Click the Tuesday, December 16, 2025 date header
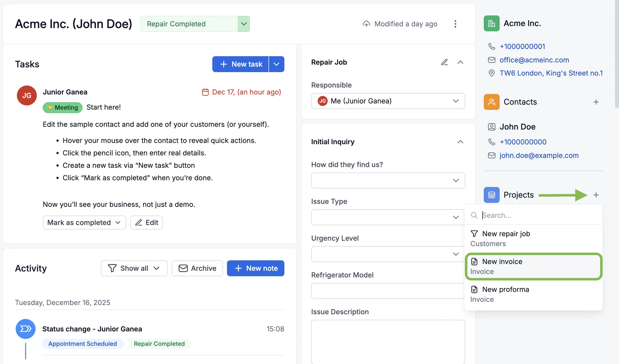Image resolution: width=619 pixels, height=364 pixels. point(63,303)
